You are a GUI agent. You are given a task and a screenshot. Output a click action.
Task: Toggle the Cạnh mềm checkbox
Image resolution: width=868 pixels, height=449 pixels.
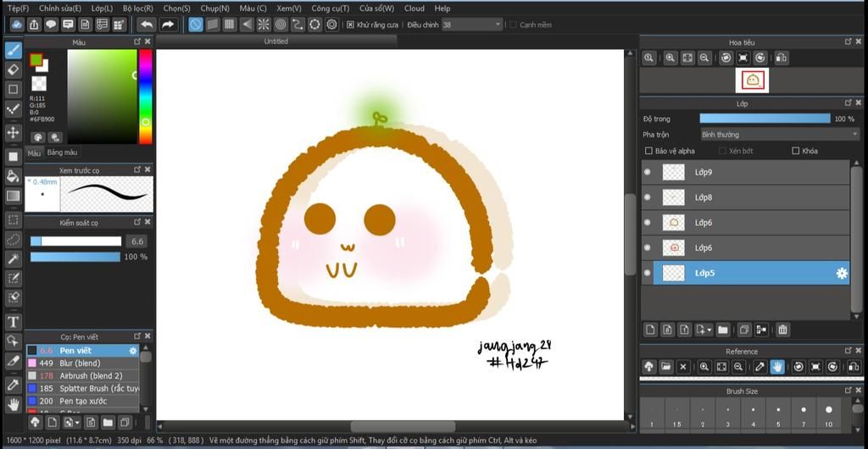tap(513, 25)
